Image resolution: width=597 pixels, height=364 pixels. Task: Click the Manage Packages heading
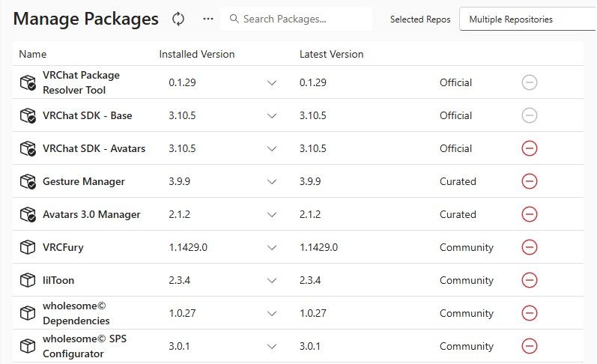[x=85, y=19]
